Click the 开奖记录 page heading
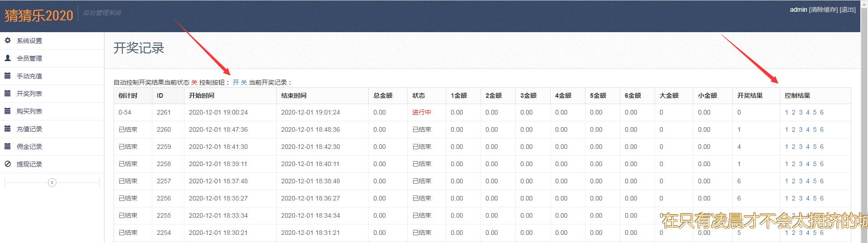Image resolution: width=868 pixels, height=243 pixels. [139, 48]
